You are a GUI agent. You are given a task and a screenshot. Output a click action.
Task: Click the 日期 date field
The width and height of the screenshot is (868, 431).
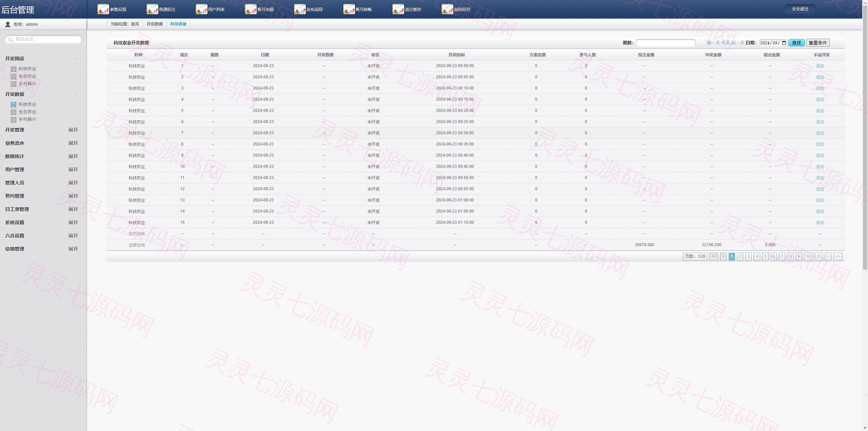[773, 43]
